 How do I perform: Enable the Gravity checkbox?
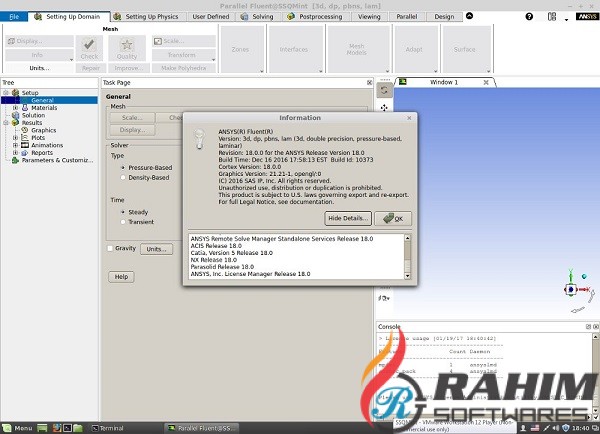pos(110,248)
